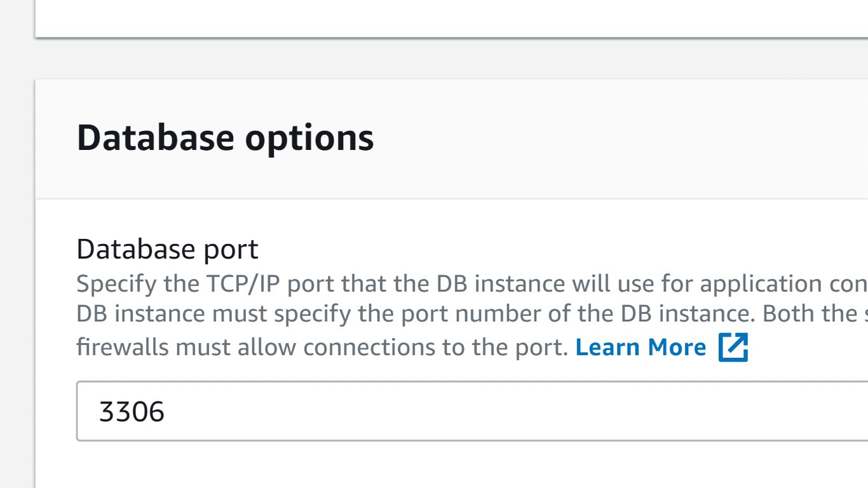Click the Database options heading

tap(225, 137)
